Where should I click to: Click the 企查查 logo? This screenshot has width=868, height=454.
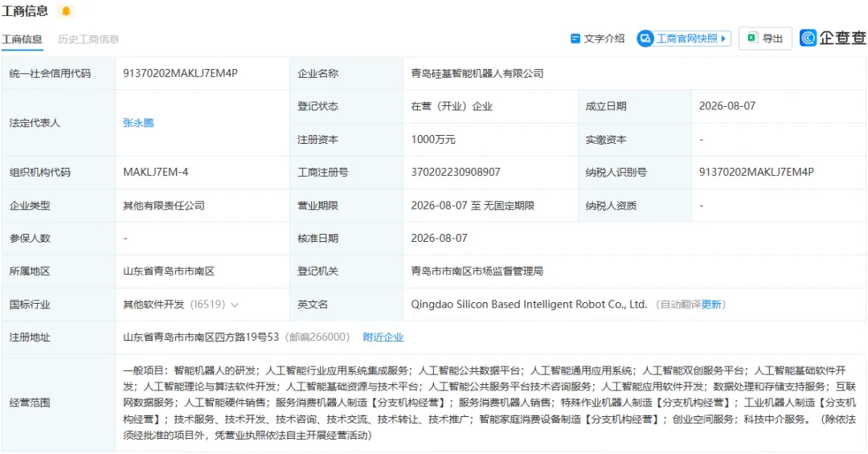pos(833,38)
